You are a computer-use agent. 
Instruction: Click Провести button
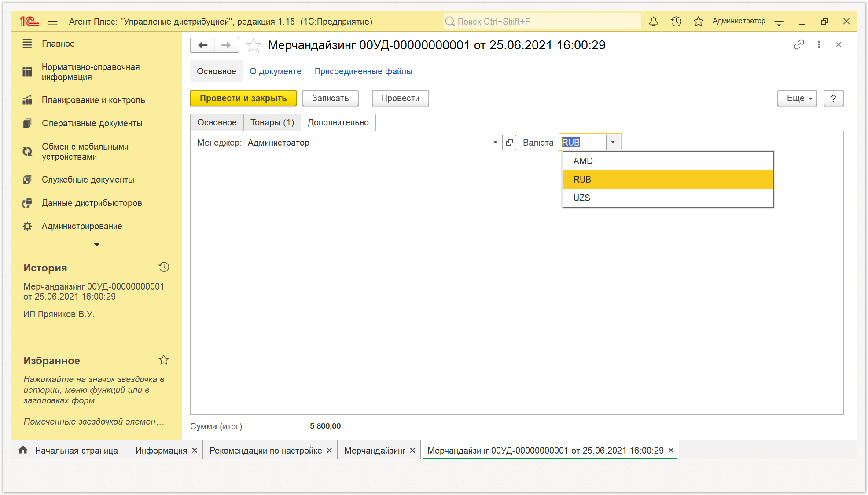click(x=401, y=98)
